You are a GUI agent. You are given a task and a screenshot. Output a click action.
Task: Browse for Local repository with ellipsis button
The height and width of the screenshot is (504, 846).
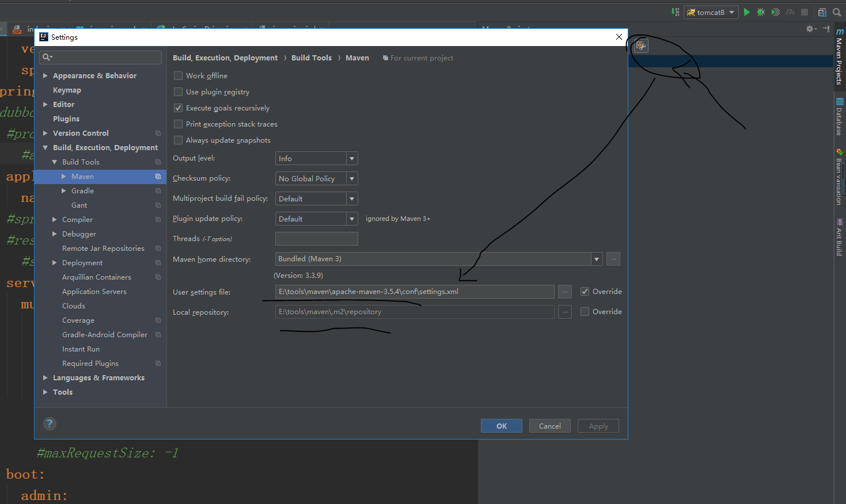[565, 312]
